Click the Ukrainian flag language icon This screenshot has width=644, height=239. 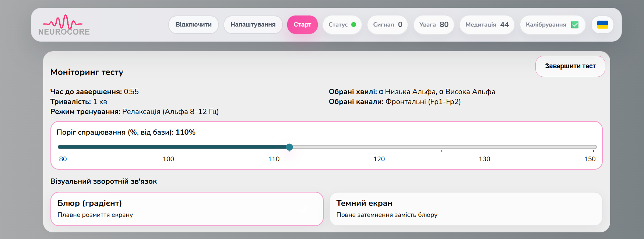click(x=602, y=25)
